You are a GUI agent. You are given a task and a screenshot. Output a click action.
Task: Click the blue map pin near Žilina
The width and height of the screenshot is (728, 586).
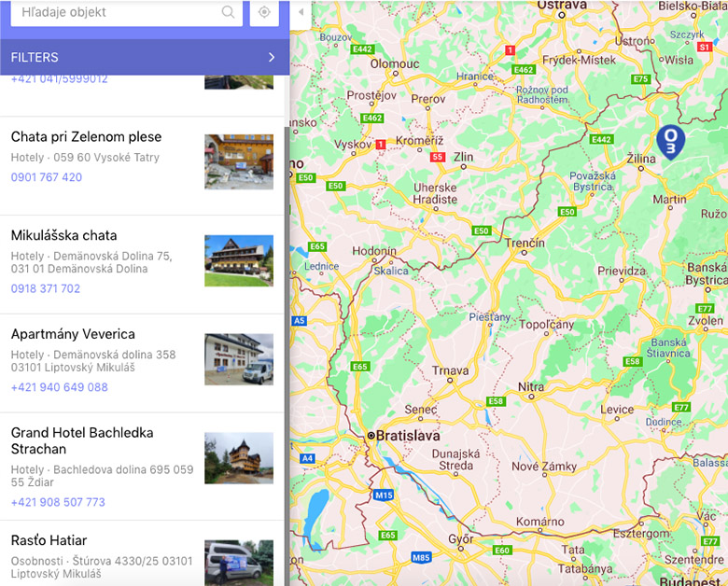pos(671,142)
